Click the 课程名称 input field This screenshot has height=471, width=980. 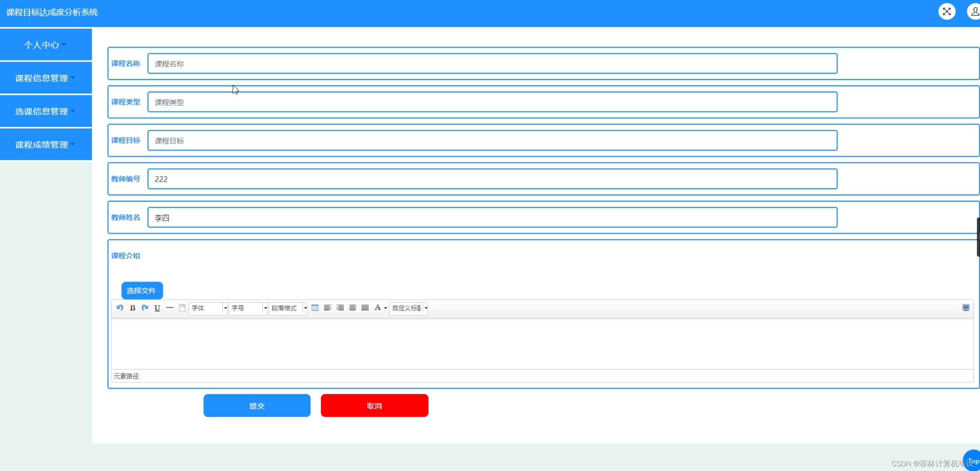[492, 64]
